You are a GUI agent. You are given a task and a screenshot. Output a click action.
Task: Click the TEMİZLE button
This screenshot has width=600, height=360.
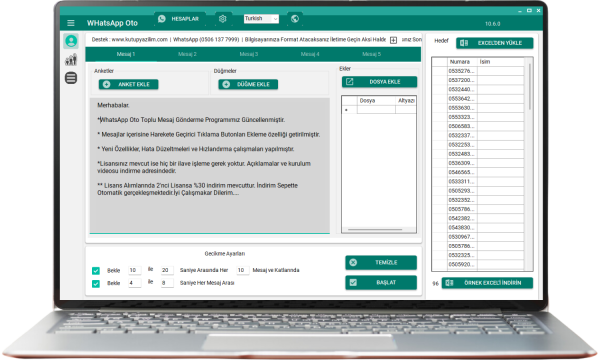381,262
